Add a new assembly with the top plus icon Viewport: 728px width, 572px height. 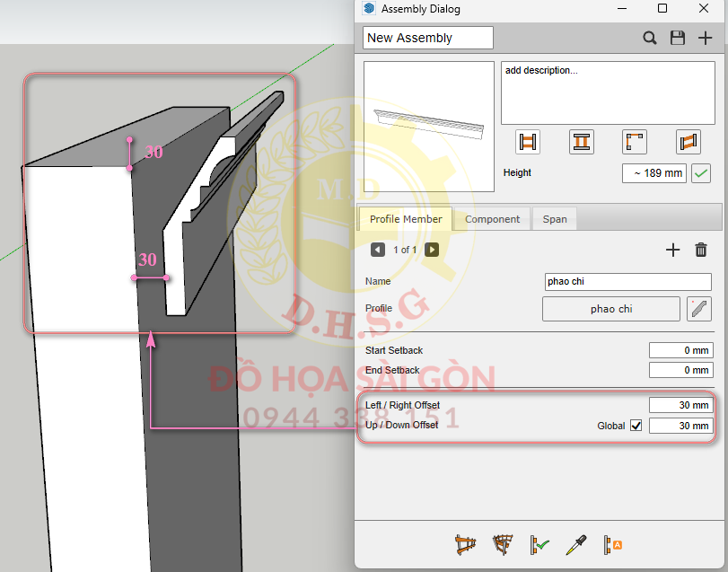[705, 38]
